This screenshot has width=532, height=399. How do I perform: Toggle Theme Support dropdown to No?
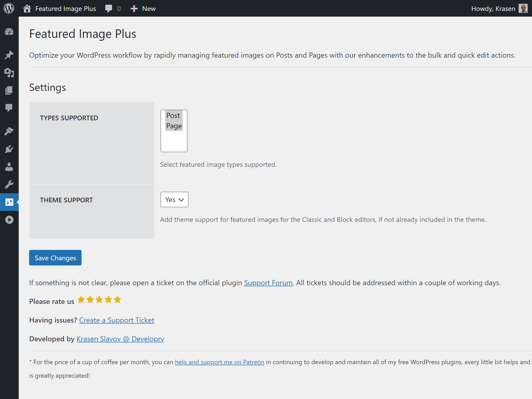pyautogui.click(x=174, y=199)
